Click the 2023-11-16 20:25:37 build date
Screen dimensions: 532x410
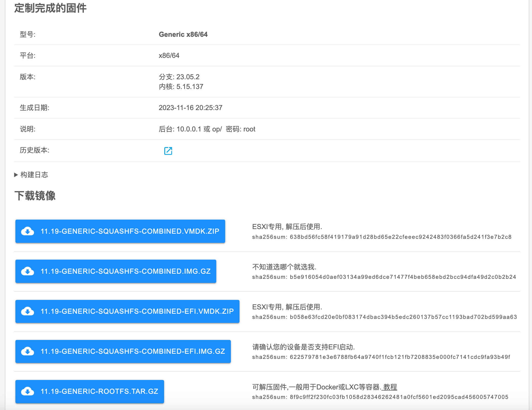pyautogui.click(x=190, y=108)
